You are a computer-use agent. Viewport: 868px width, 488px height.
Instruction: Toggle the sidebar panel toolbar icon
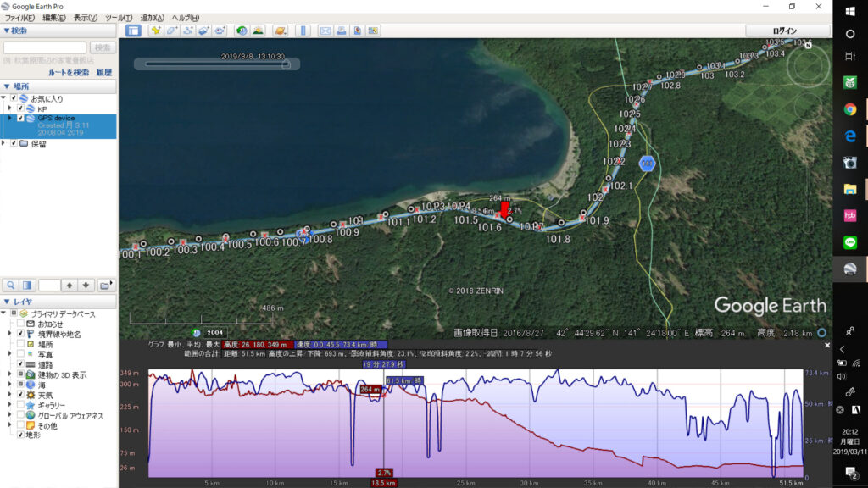pyautogui.click(x=133, y=30)
